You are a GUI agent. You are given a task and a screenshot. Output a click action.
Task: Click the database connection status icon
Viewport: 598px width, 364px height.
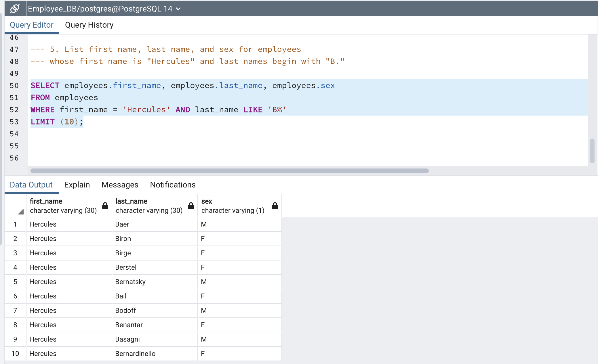click(15, 9)
